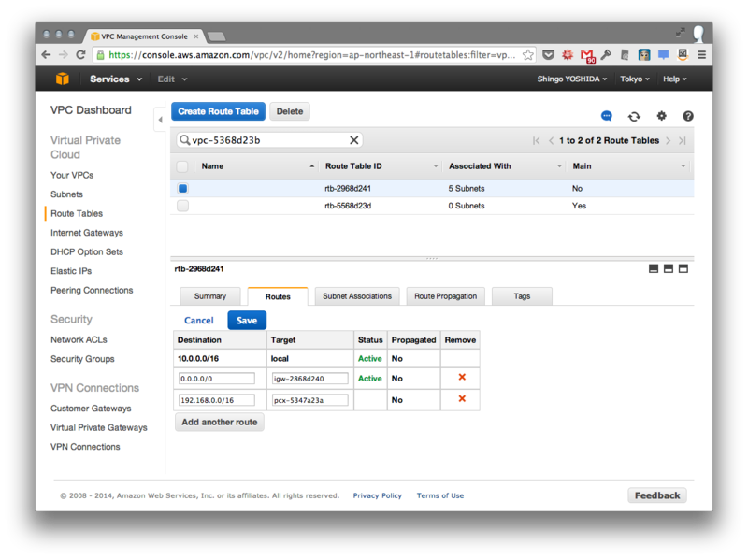Go to last page of route tables
This screenshot has width=748, height=560.
(683, 141)
